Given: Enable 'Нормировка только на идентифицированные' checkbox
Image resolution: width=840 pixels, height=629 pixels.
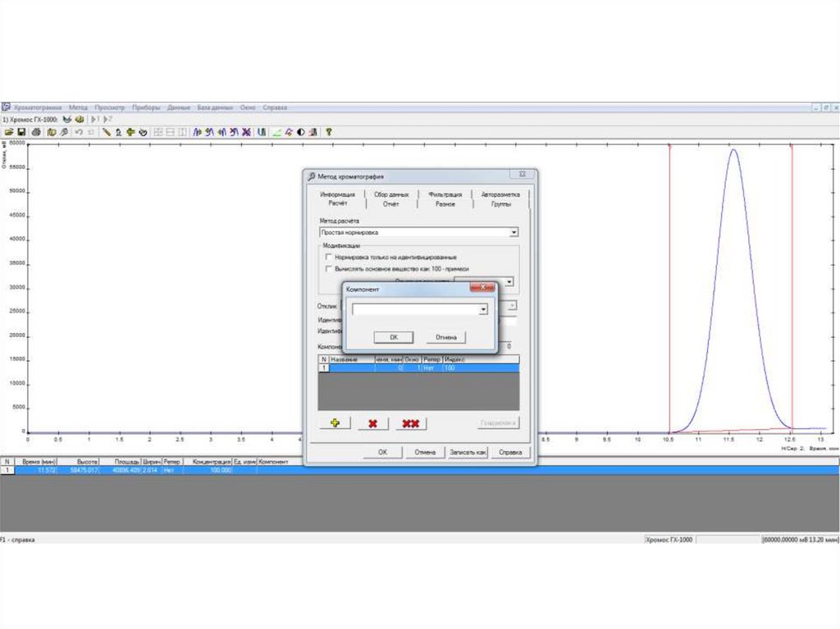Looking at the screenshot, I should 329,257.
